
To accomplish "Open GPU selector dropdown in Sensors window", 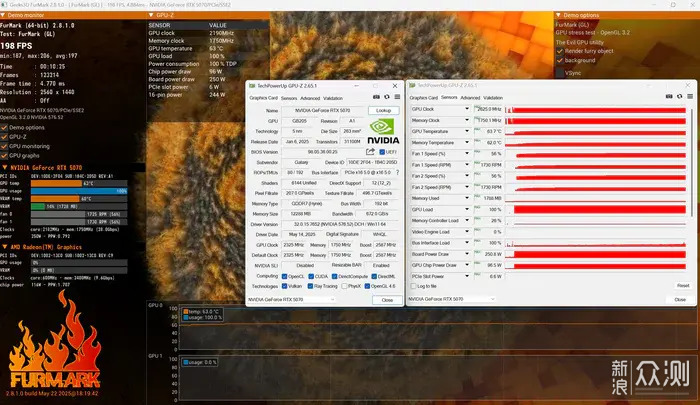I will pyautogui.click(x=452, y=299).
